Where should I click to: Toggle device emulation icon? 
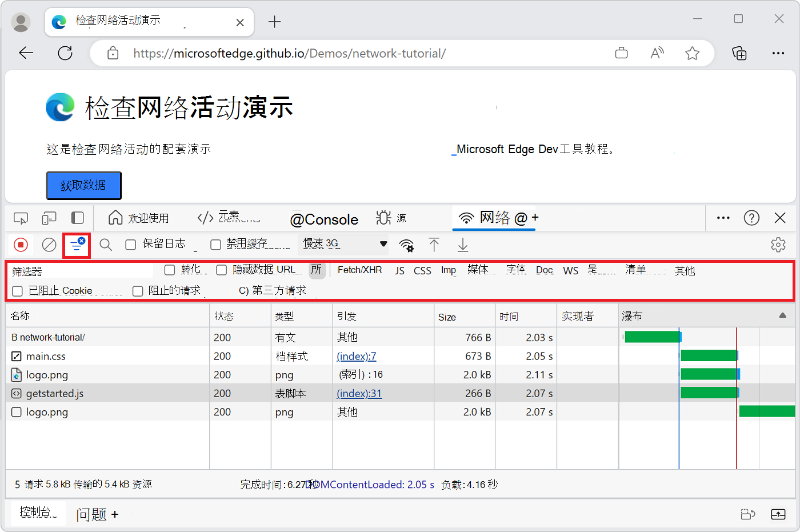pos(49,218)
